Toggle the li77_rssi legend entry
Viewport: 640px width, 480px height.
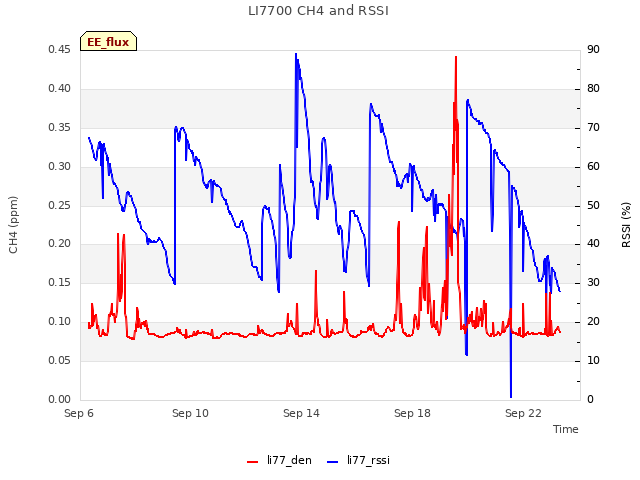coord(358,460)
